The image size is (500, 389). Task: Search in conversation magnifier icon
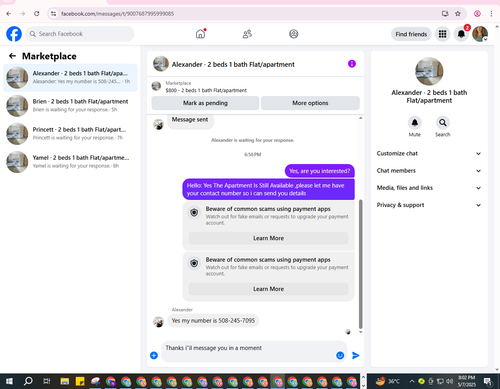443,123
